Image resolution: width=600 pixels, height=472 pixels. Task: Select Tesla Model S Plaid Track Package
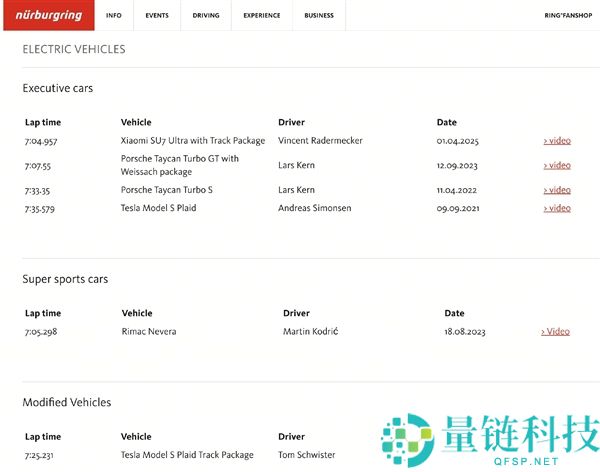[187, 455]
